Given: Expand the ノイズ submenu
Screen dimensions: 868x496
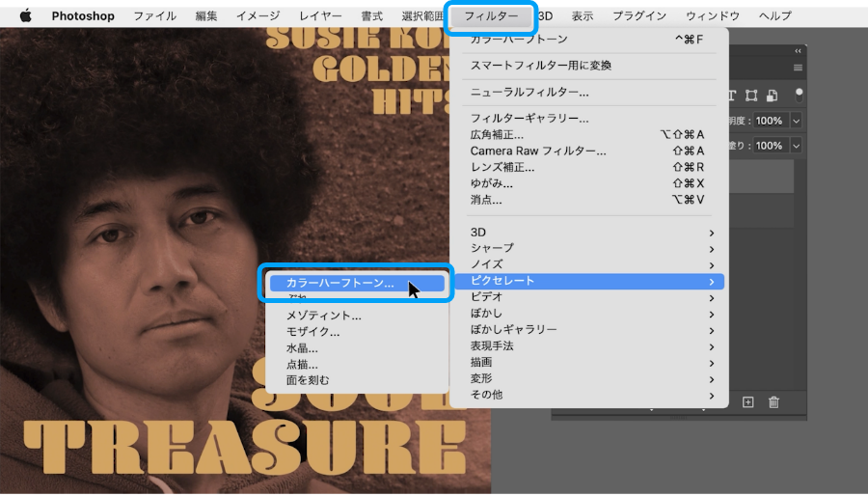Looking at the screenshot, I should click(589, 264).
